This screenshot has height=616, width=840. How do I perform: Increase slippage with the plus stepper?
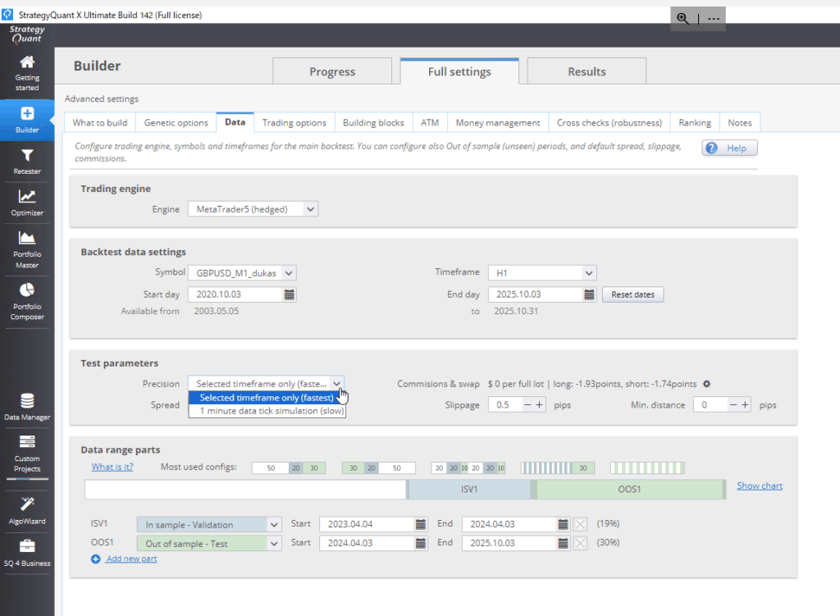pyautogui.click(x=539, y=404)
